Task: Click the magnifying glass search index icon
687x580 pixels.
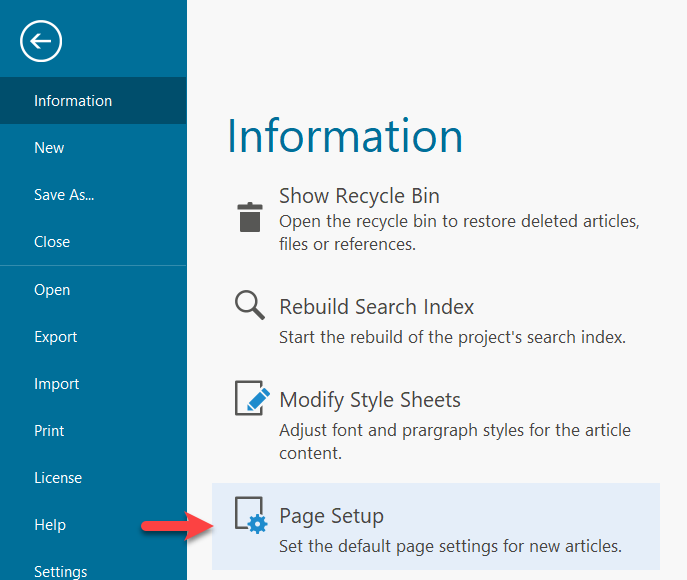Action: click(250, 305)
